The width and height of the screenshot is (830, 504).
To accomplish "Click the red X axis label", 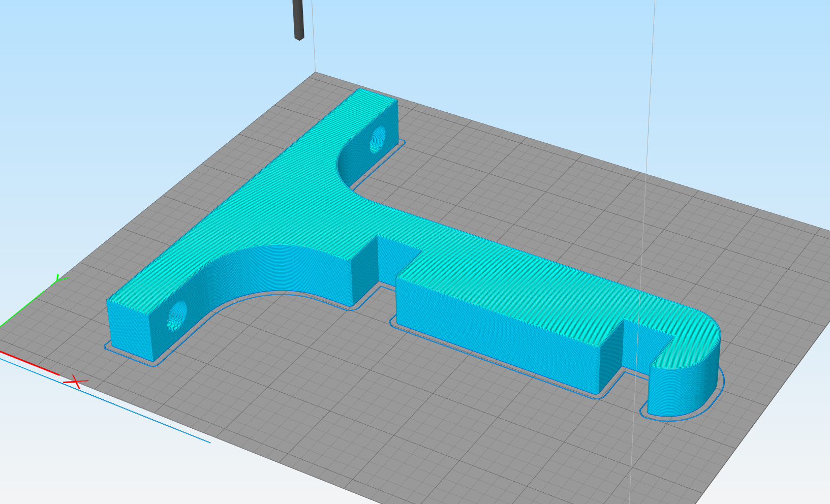I will click(x=76, y=381).
